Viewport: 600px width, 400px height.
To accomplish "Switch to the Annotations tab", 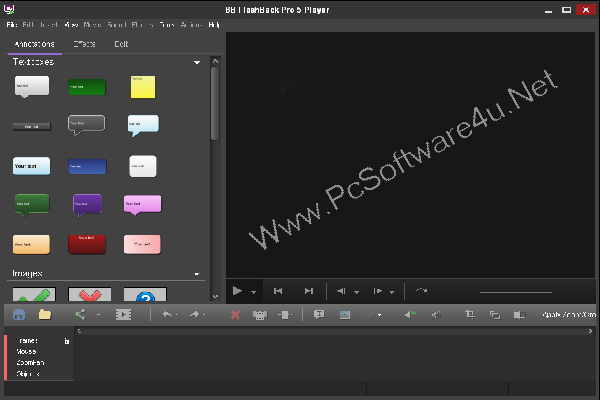I will pos(34,44).
